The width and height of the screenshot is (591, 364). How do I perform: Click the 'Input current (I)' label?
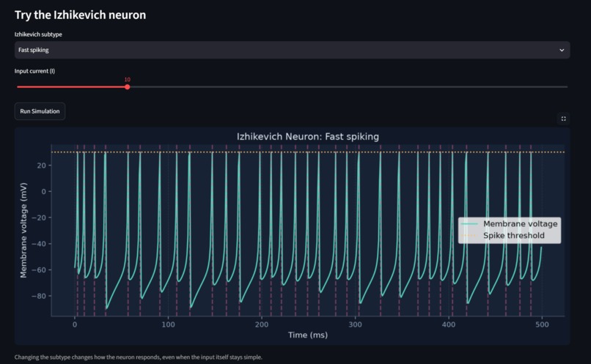point(34,71)
